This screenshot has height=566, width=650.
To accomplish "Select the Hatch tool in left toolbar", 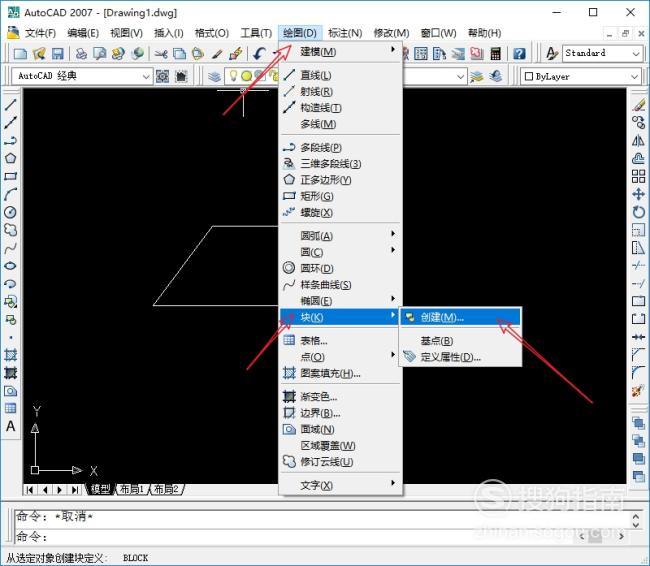I will point(10,355).
